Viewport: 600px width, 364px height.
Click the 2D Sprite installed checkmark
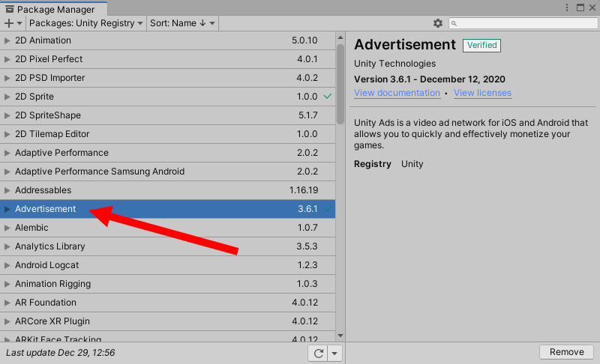[328, 97]
